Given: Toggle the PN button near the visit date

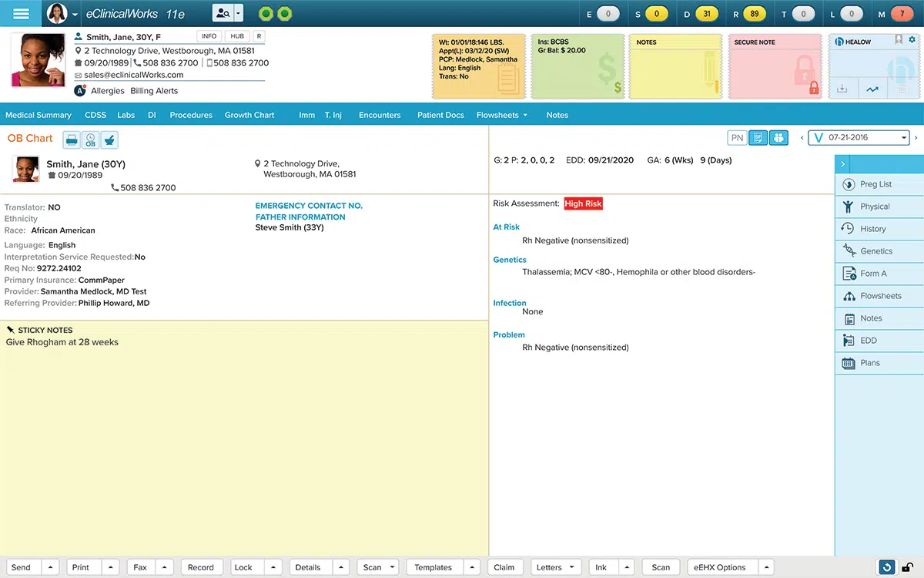Looking at the screenshot, I should point(737,137).
